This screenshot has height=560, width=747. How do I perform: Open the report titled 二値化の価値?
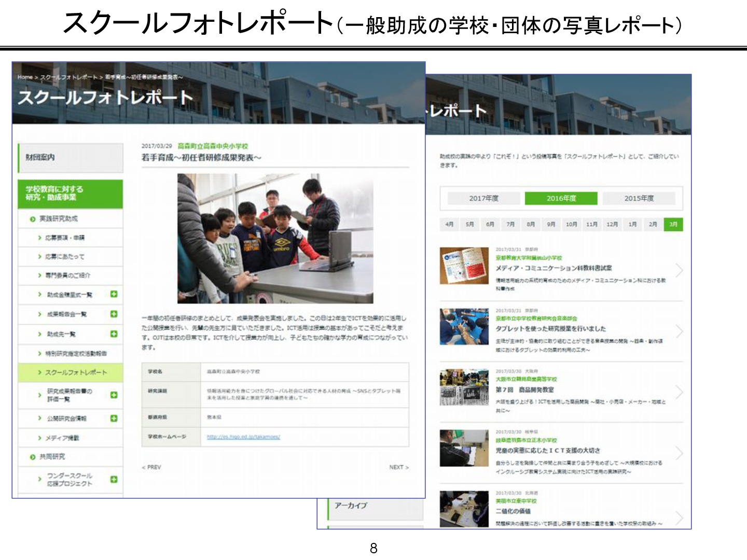(513, 511)
